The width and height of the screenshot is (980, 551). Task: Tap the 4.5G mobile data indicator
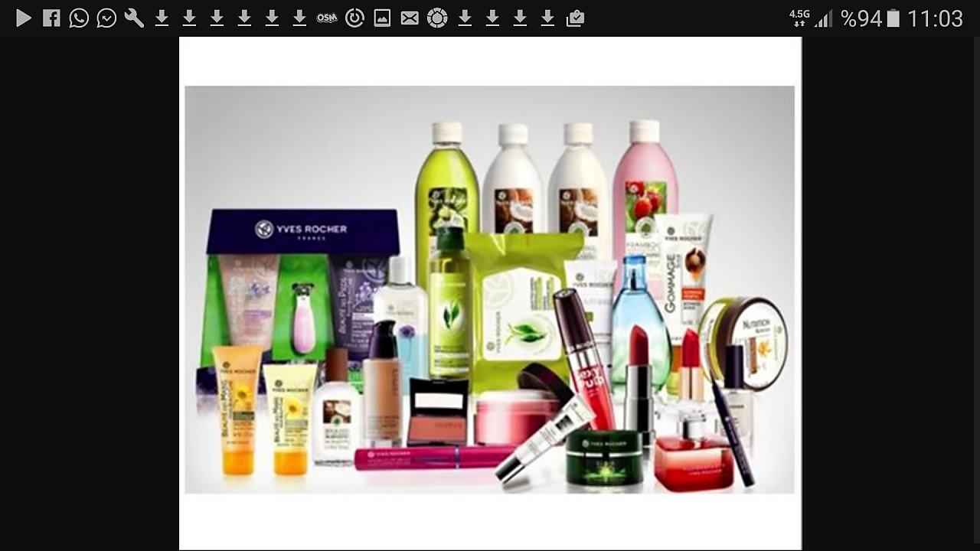coord(799,18)
